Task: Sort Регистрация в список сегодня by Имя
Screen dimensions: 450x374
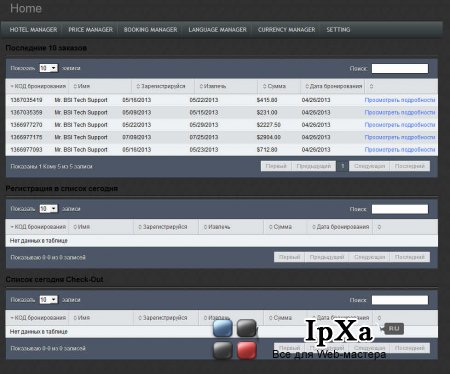Action: (82, 227)
